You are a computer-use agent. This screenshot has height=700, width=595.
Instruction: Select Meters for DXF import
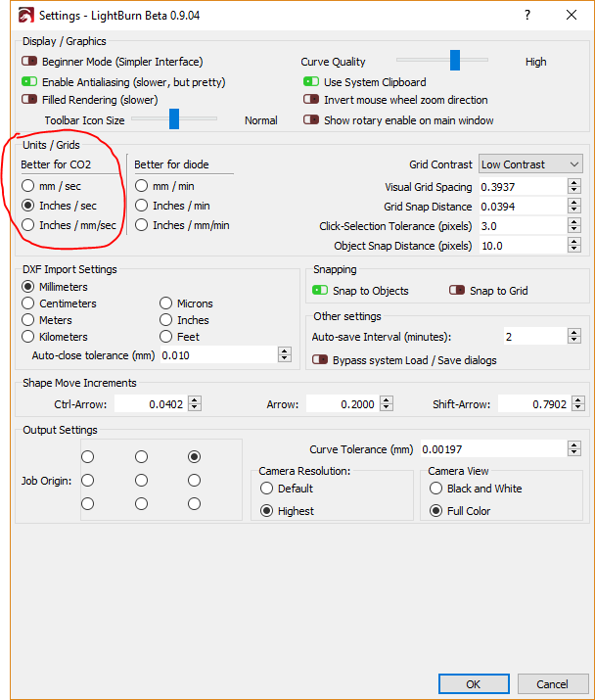[28, 319]
